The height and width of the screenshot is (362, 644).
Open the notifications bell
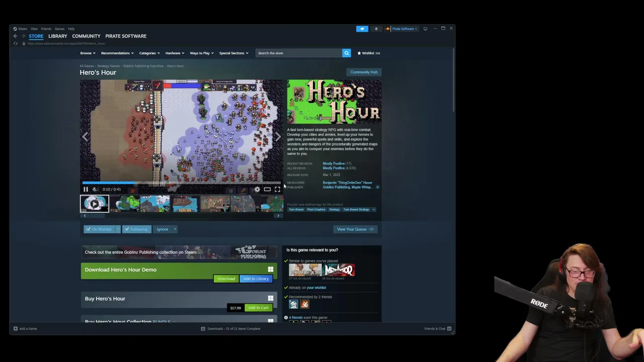[376, 29]
